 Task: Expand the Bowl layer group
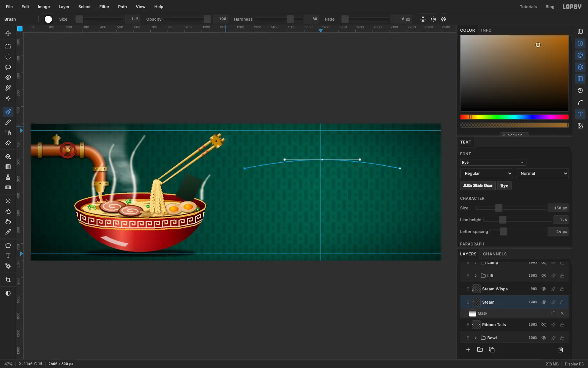point(476,338)
